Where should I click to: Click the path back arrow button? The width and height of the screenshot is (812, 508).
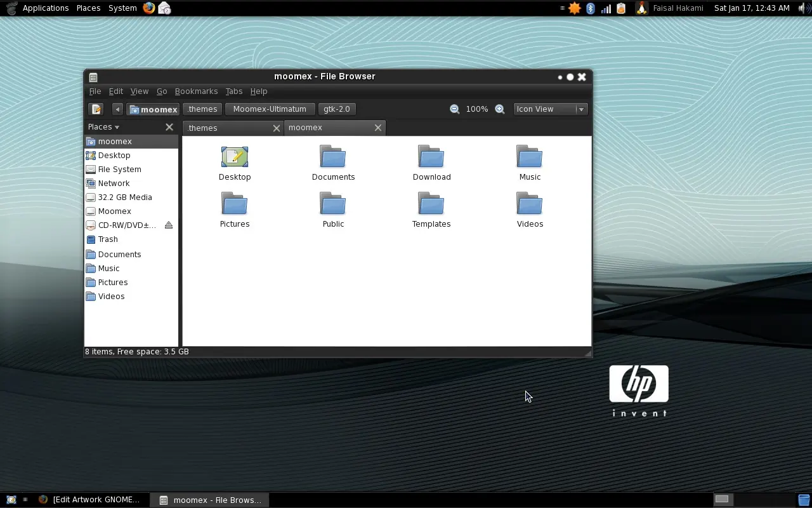tap(117, 109)
